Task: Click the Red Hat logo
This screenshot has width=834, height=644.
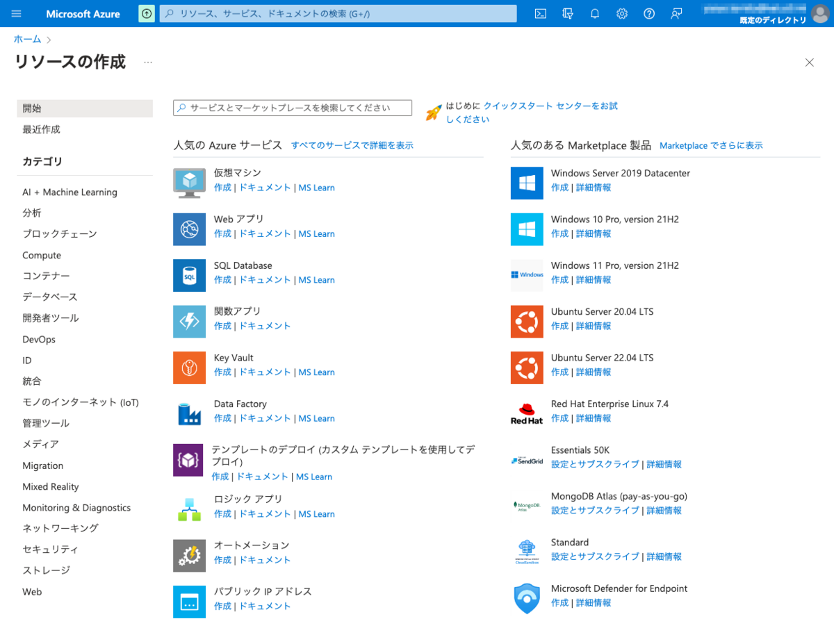Action: coord(527,414)
